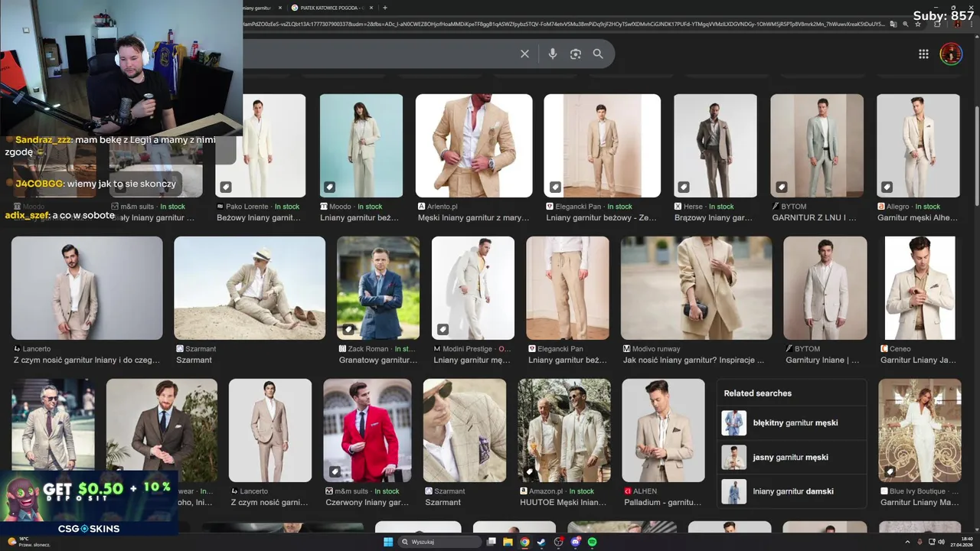Viewport: 980px width, 551px height.
Task: Click the CSGOSKINS deposit banner
Action: [x=89, y=503]
